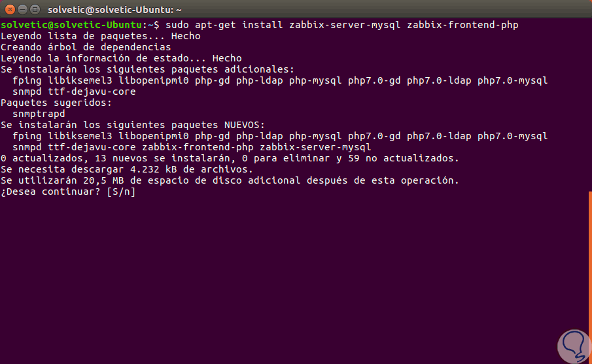
Task: Close the terminal window
Action: [9, 9]
